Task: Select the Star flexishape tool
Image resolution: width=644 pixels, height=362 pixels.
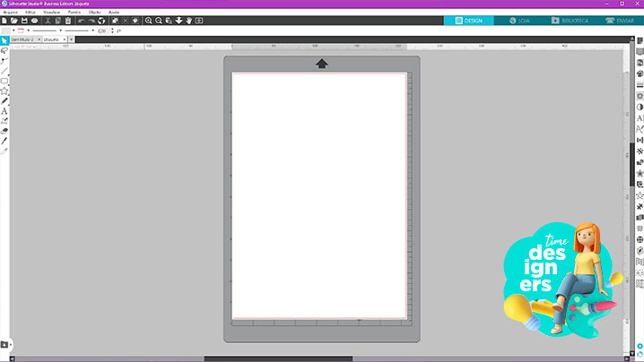Action: (x=4, y=90)
